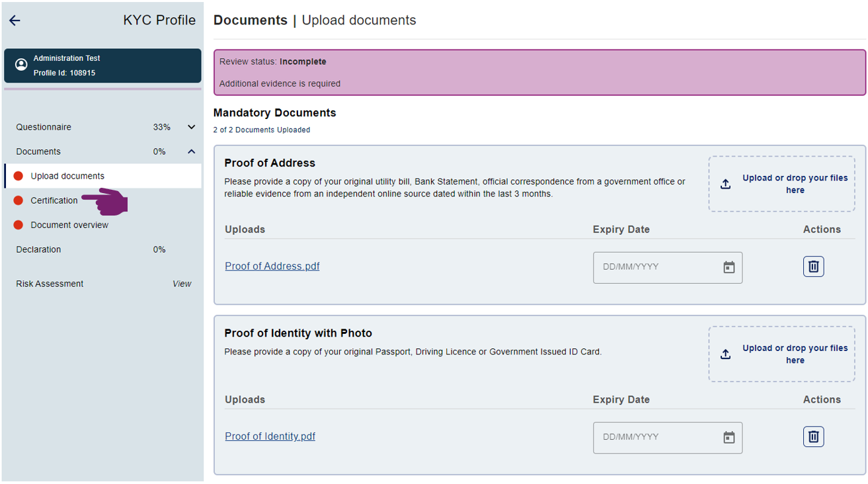Viewport: 868px width, 484px height.
Task: Open the Proof of Address.pdf link
Action: (272, 266)
